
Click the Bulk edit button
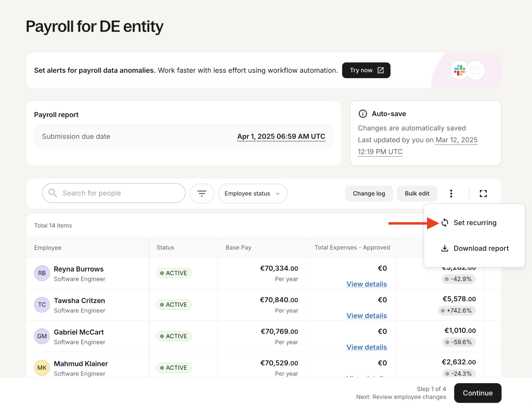(417, 193)
